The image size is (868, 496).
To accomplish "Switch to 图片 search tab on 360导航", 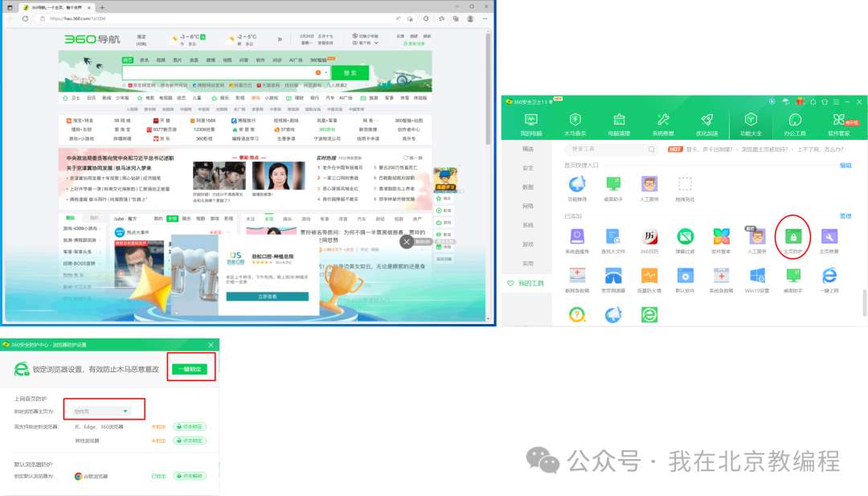I will (177, 59).
